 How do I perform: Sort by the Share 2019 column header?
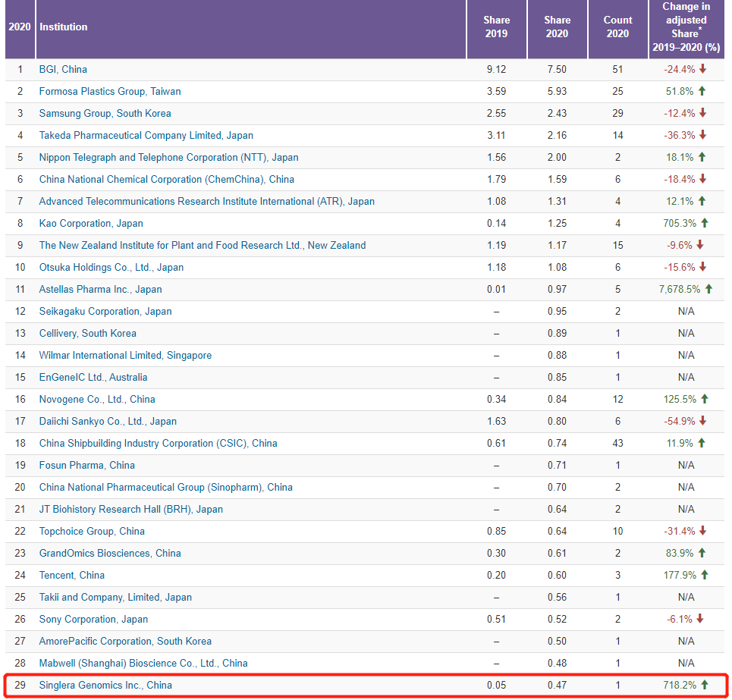(496, 27)
